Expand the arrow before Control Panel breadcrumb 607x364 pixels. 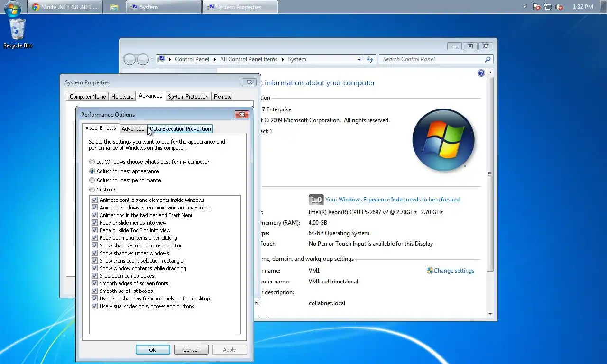point(170,59)
